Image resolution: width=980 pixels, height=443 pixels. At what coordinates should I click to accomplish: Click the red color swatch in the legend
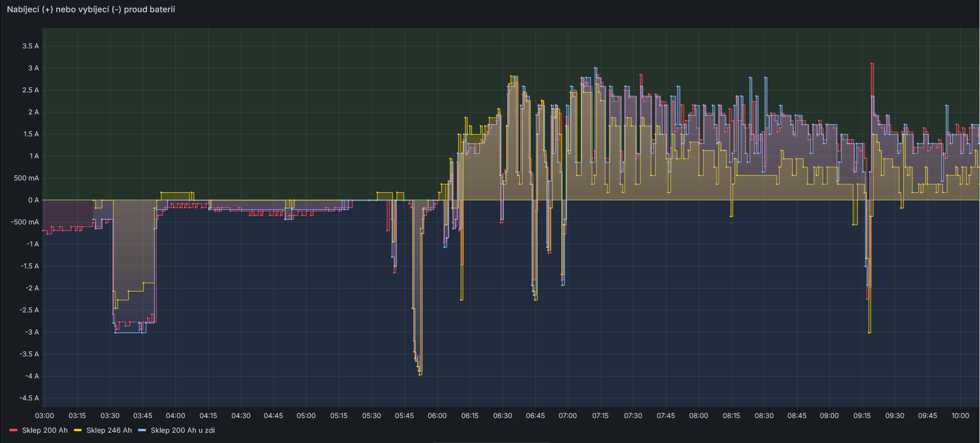tap(14, 430)
